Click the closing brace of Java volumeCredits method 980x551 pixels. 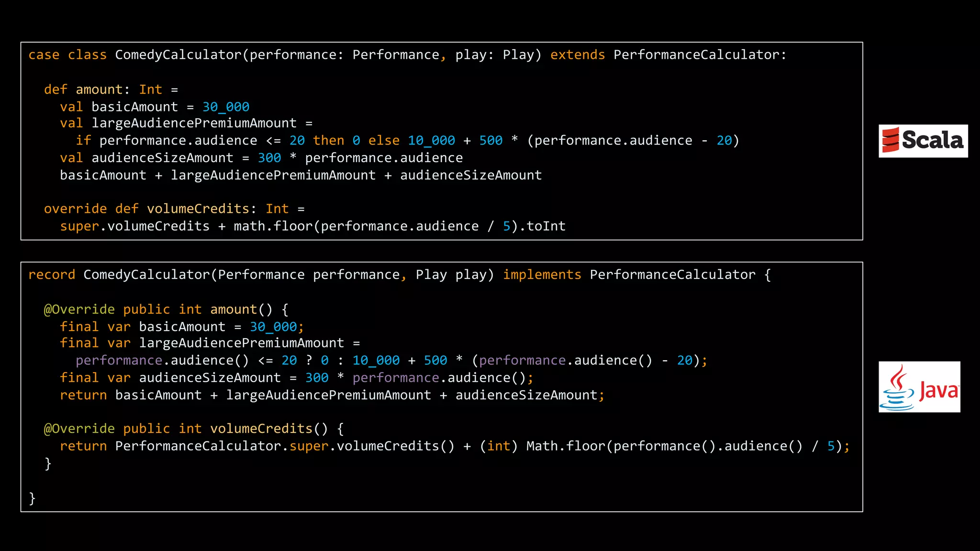click(48, 463)
